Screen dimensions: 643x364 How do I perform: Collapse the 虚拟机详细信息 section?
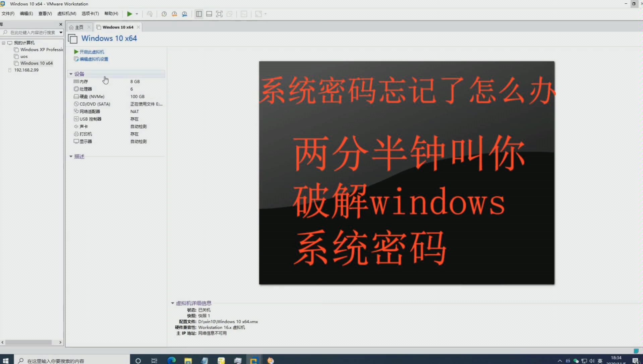click(x=173, y=303)
